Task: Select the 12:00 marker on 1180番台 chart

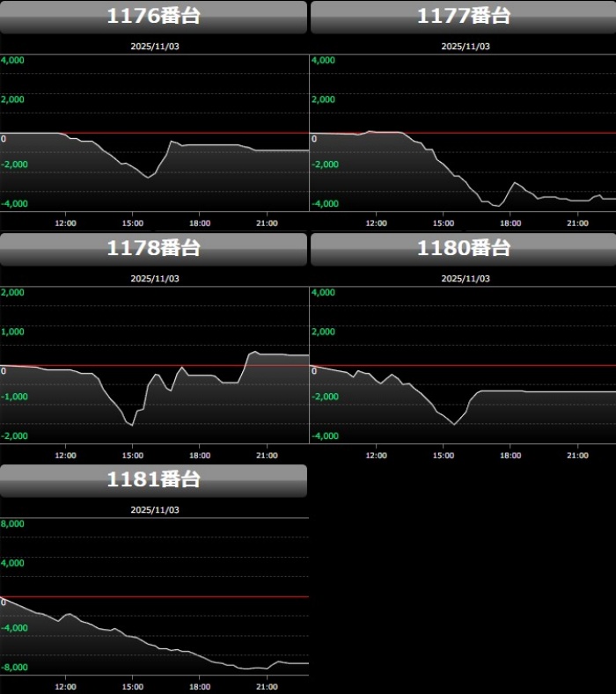Action: coord(376,455)
